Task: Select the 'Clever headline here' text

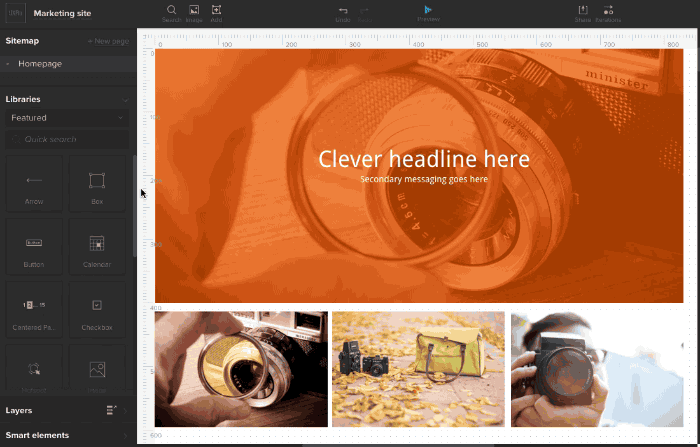Action: click(424, 159)
